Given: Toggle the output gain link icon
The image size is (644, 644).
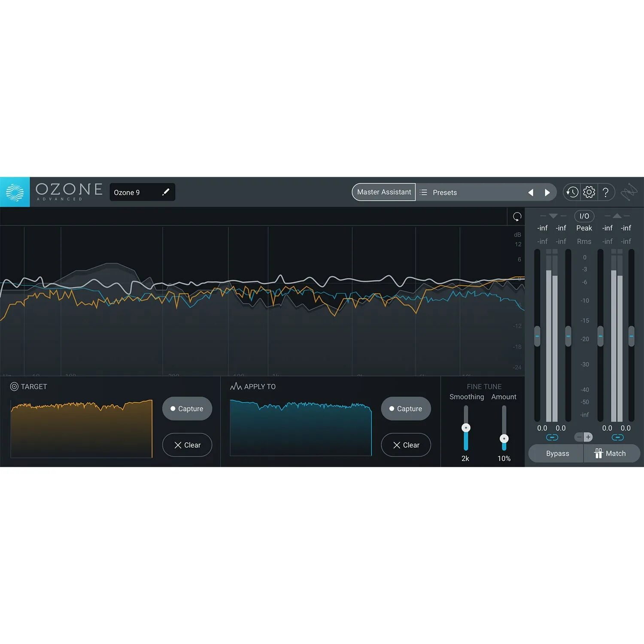Looking at the screenshot, I should pos(617,437).
